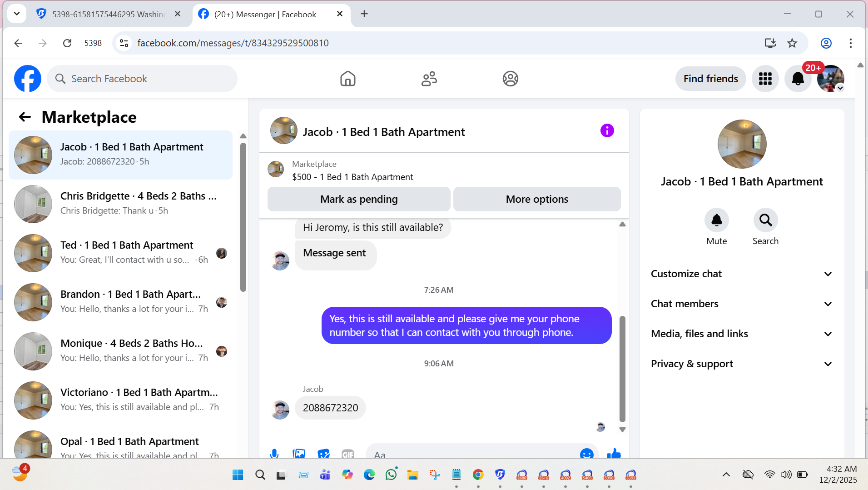
Task: Choose a GIF icon
Action: [x=348, y=454]
